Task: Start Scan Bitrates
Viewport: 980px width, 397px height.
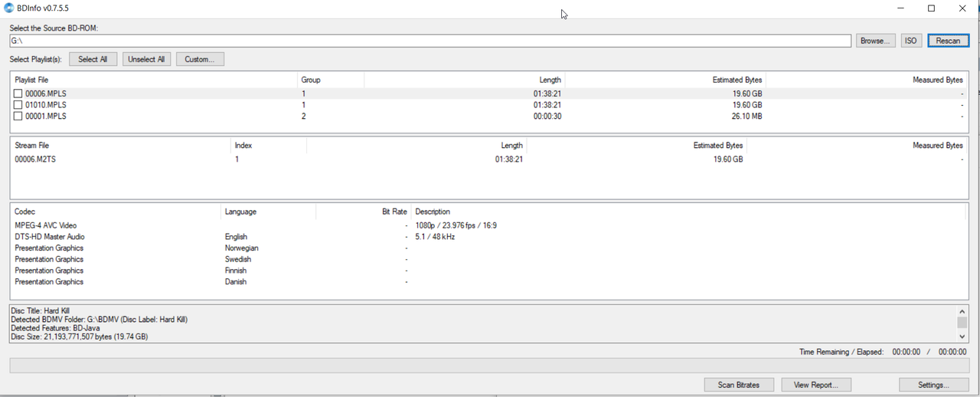Action: (739, 385)
